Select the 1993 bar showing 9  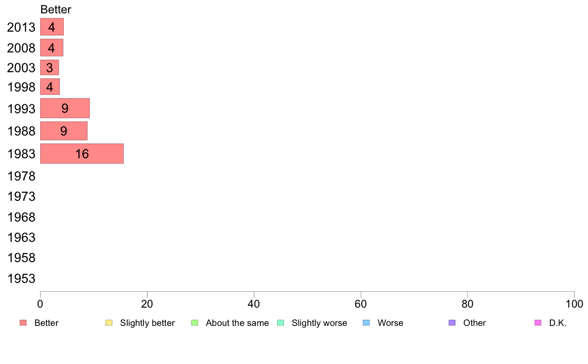(65, 108)
